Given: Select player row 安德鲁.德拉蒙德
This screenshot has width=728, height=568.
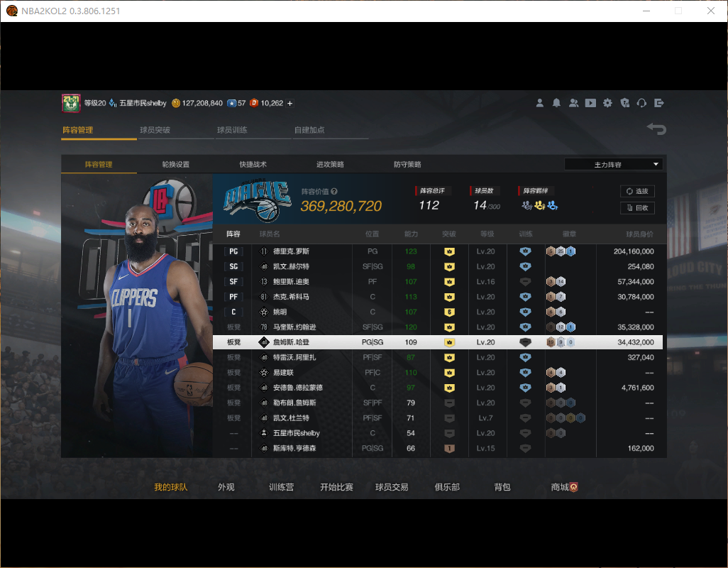Looking at the screenshot, I should [438, 388].
